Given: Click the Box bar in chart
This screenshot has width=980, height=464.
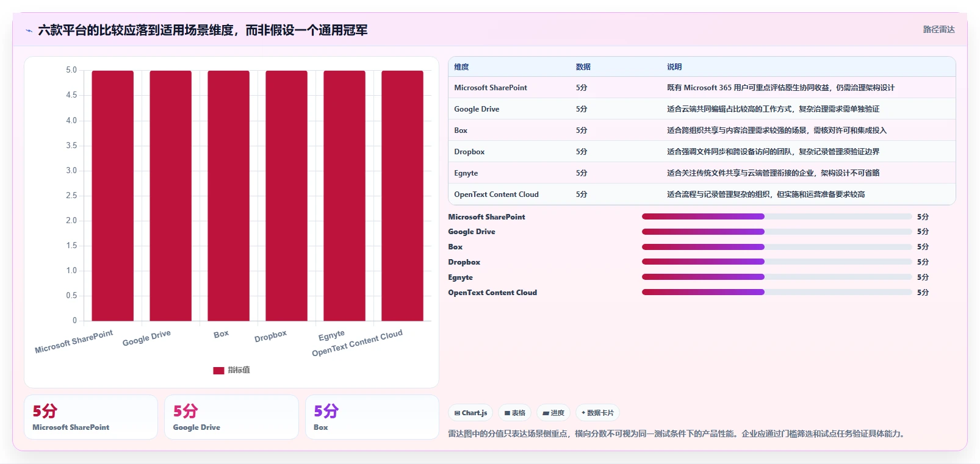Looking at the screenshot, I should tap(228, 196).
